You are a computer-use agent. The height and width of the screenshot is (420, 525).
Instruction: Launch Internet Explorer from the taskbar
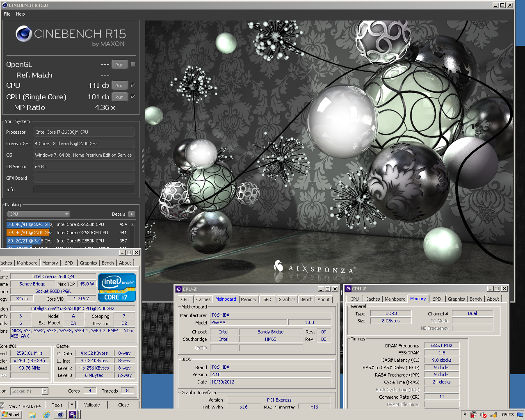46,415
